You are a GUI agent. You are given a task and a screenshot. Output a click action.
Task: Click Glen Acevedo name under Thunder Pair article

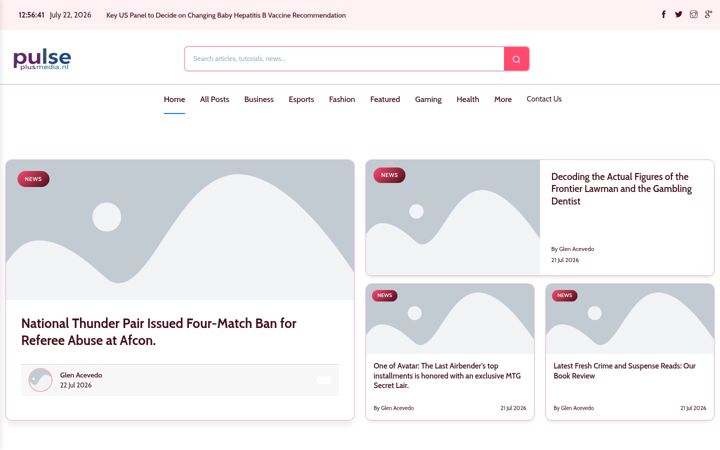tap(81, 375)
